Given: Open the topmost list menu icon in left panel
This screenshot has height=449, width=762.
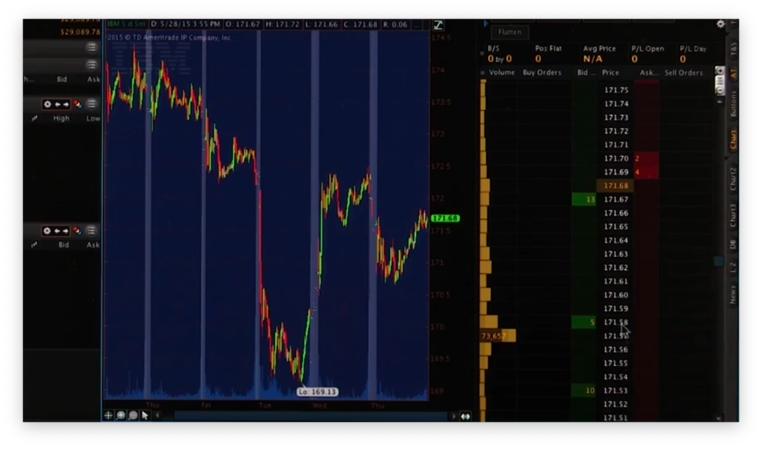Looking at the screenshot, I should point(92,47).
